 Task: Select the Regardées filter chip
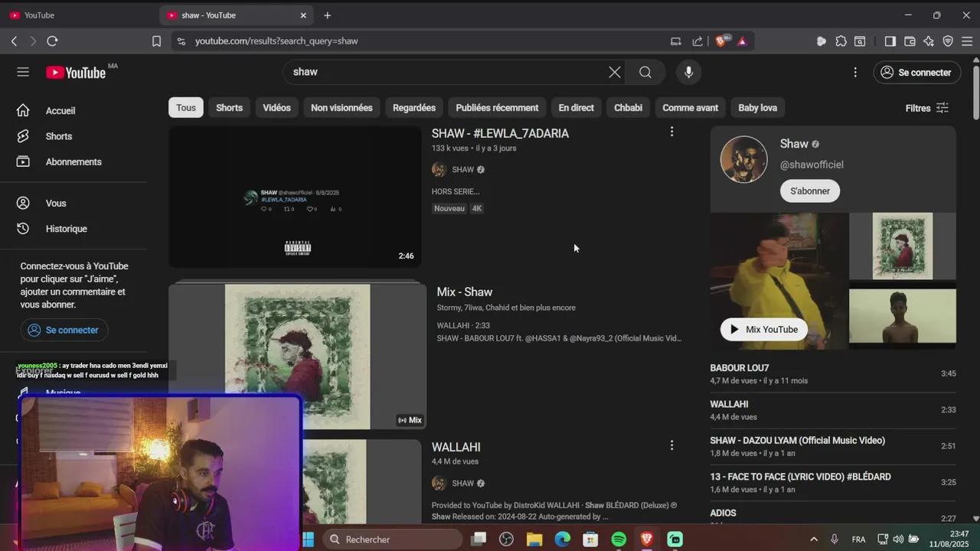[x=414, y=108]
